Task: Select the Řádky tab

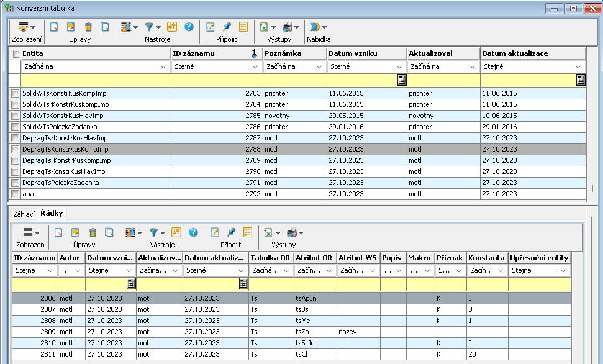Action: click(x=52, y=213)
